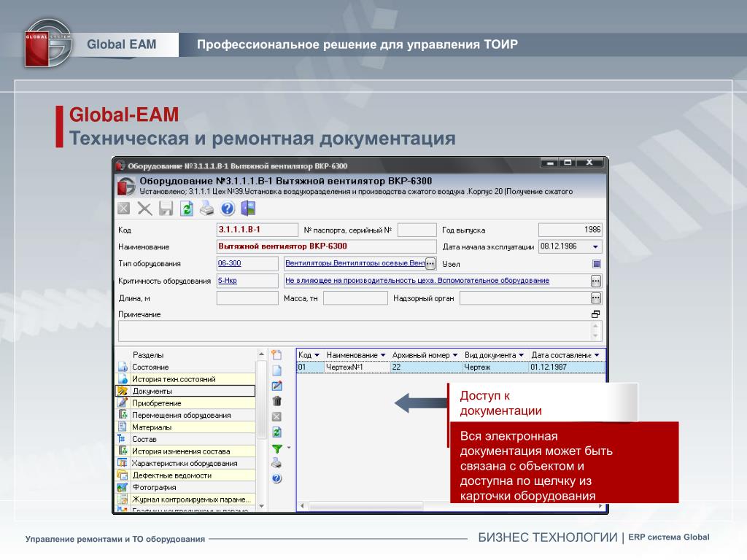
Task: Open the Дата начала эксплуатации date dropdown
Action: tap(595, 246)
